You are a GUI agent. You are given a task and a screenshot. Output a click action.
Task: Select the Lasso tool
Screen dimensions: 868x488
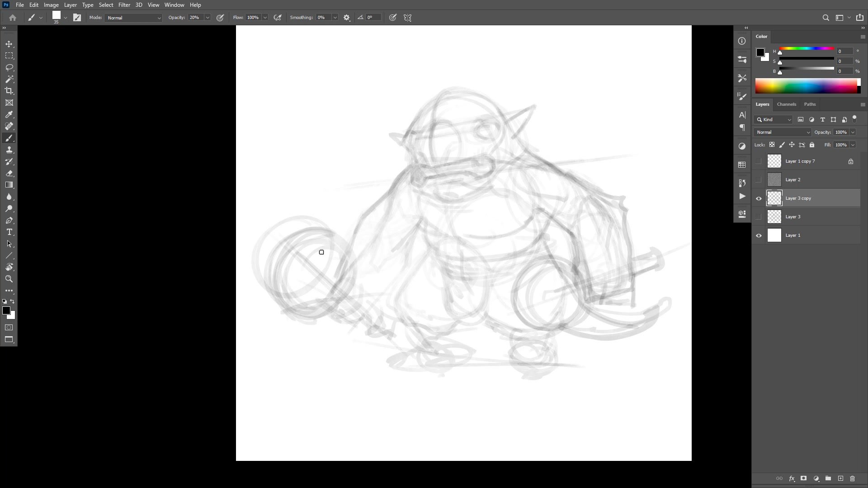tap(9, 67)
